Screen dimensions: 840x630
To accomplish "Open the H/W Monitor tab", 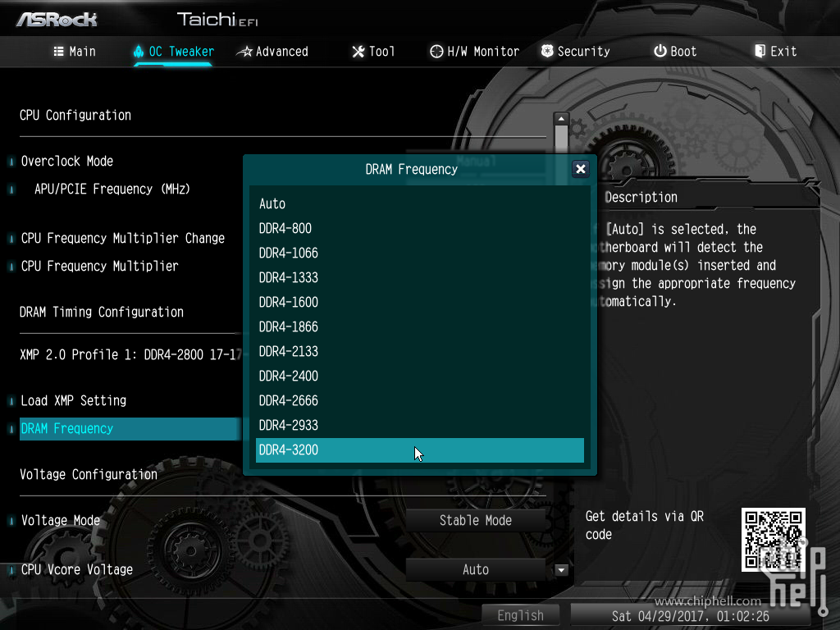I will 475,52.
